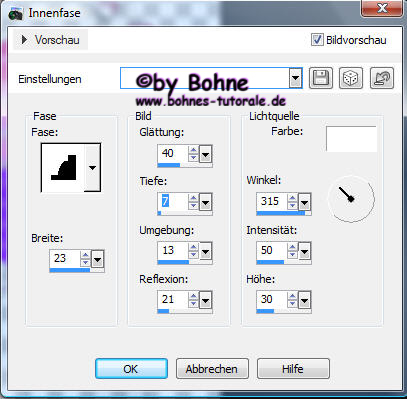The height and width of the screenshot is (399, 407).
Task: Click the Innenfase title bar app icon
Action: [15, 14]
